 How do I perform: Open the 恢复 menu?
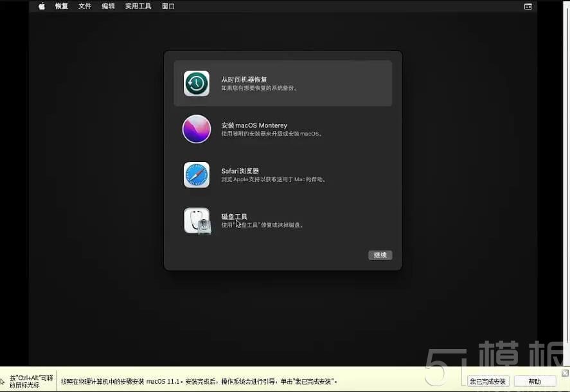[61, 6]
